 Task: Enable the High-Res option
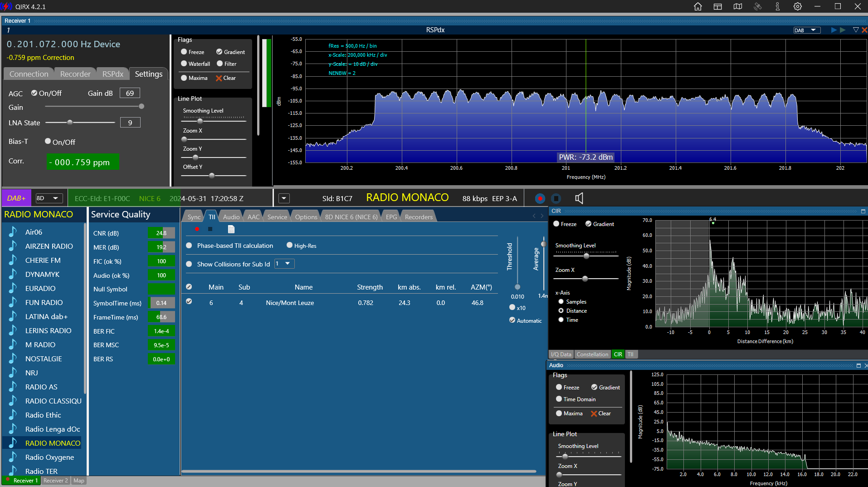tap(289, 245)
